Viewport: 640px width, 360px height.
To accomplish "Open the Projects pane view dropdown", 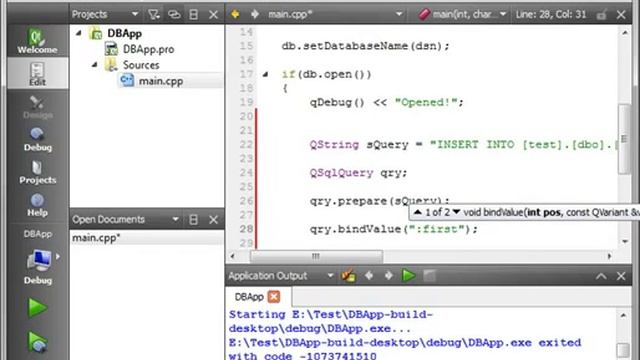I will [135, 14].
